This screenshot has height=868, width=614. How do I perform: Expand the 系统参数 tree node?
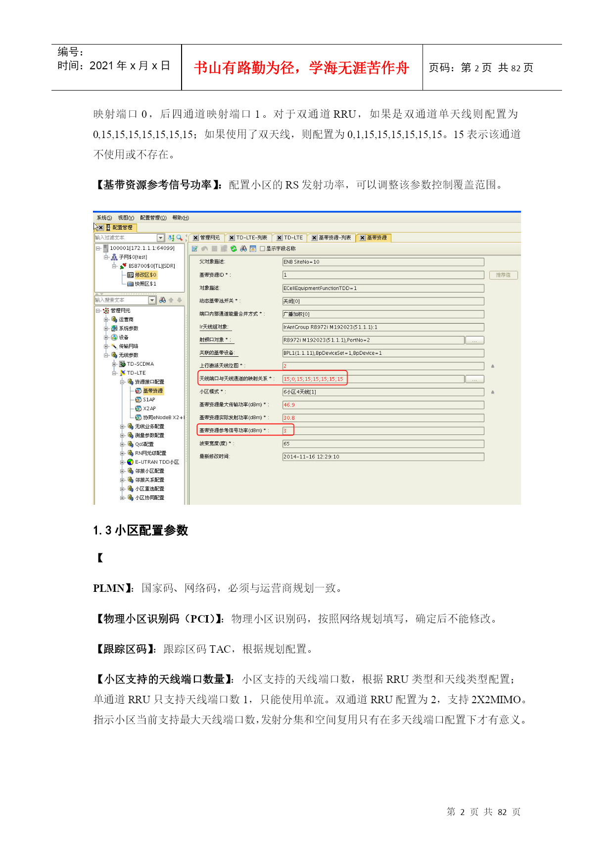coord(106,329)
